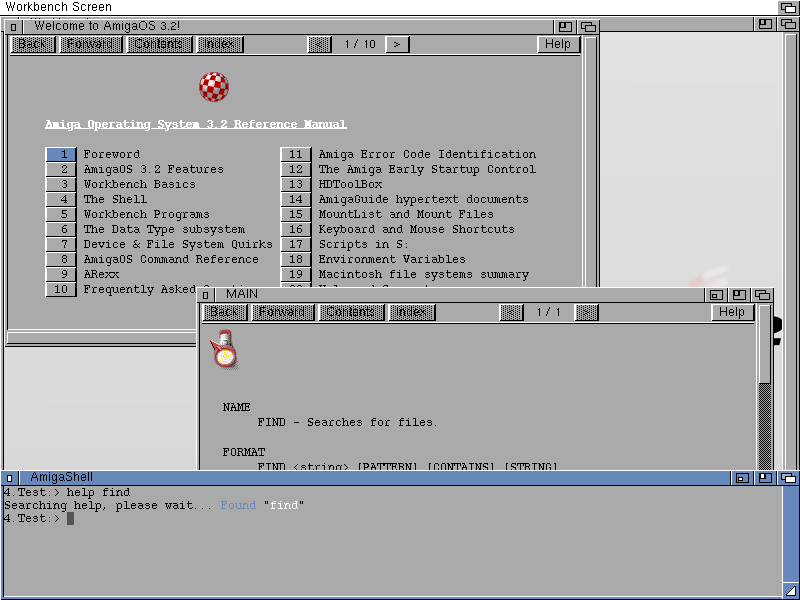This screenshot has height=600, width=800.
Task: Open chapter 6 The Data Type subsystem
Action: tap(61, 230)
